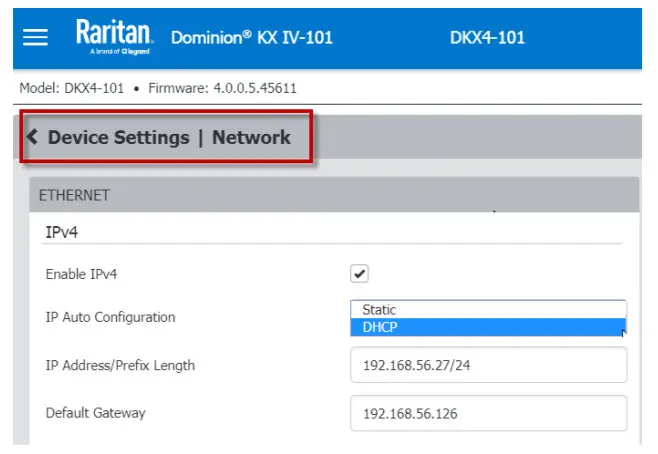Click the DKX4-101 device name in header
Image resolution: width=658 pixels, height=454 pixels.
(487, 38)
